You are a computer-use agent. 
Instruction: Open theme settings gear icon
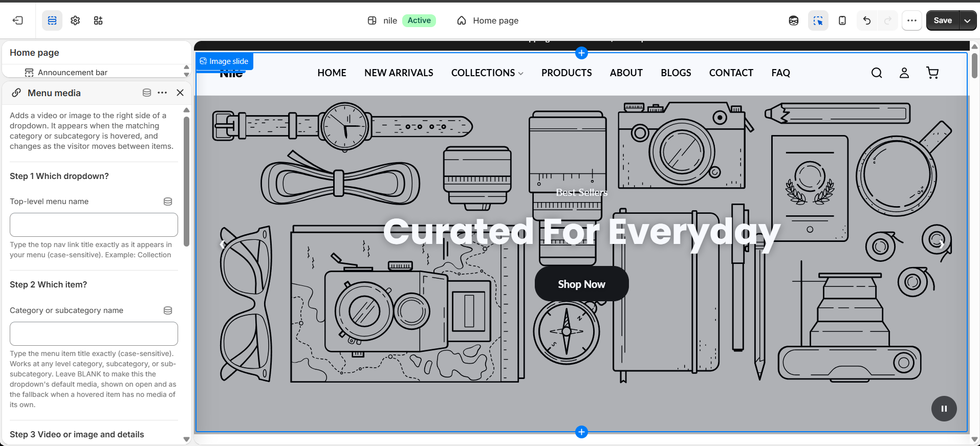pos(75,20)
